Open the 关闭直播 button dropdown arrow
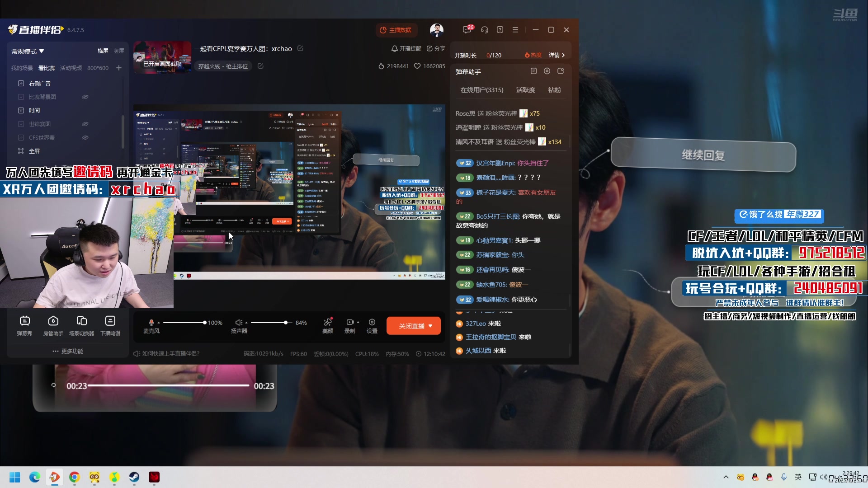The height and width of the screenshot is (488, 868). [430, 326]
